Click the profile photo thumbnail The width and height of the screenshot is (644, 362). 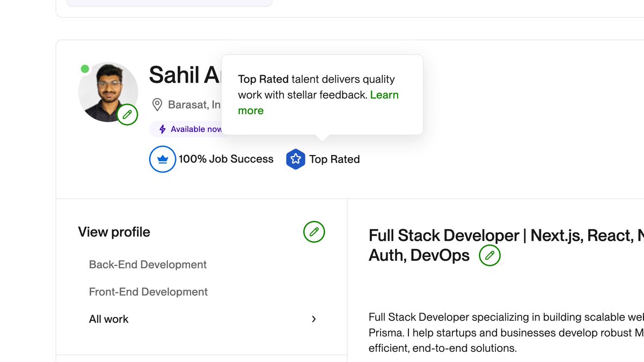[x=107, y=91]
